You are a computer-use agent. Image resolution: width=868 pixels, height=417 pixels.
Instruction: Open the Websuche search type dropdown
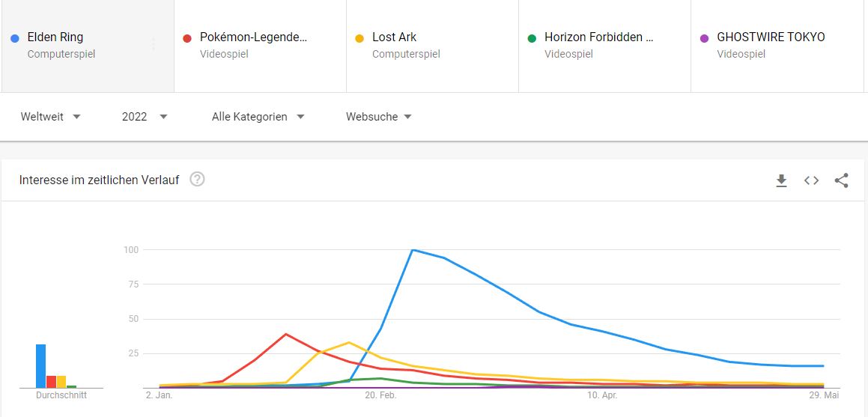pyautogui.click(x=379, y=117)
